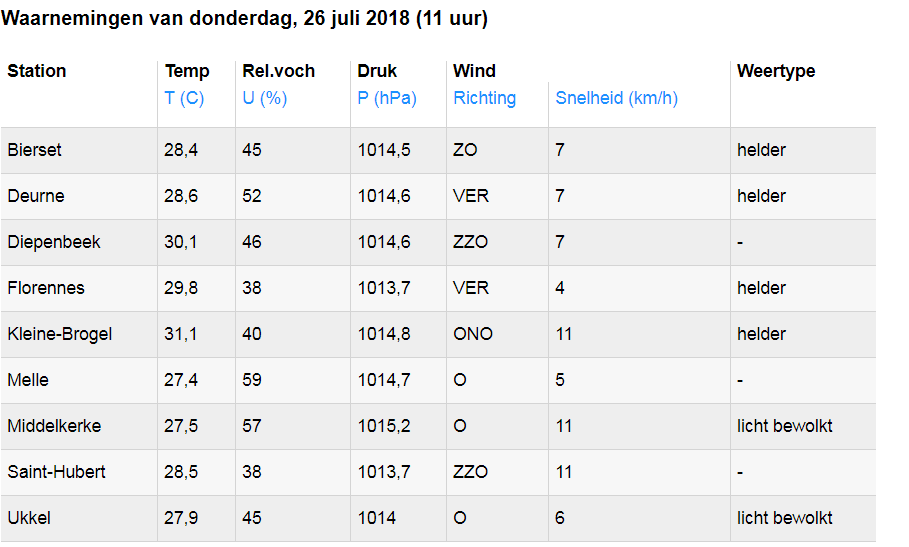Screen dimensions: 909x547
Task: Select the Deurne station name
Action: [36, 196]
